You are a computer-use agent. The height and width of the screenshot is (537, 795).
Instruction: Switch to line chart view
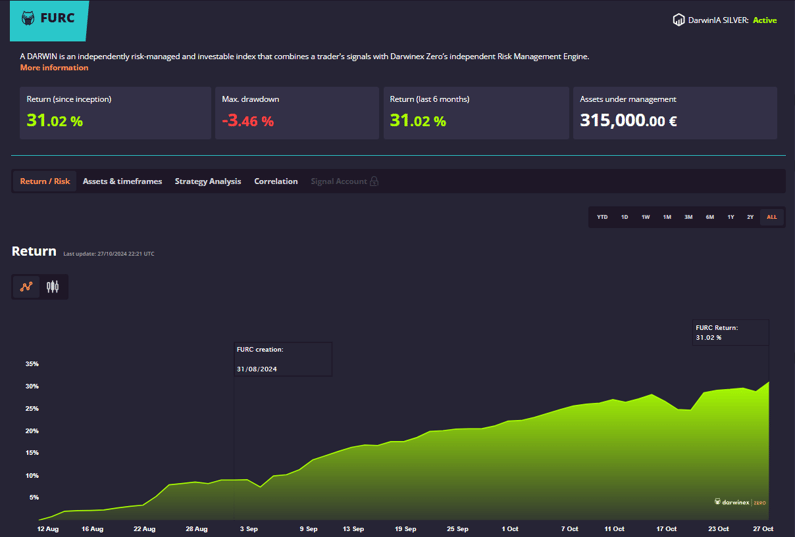pos(27,287)
